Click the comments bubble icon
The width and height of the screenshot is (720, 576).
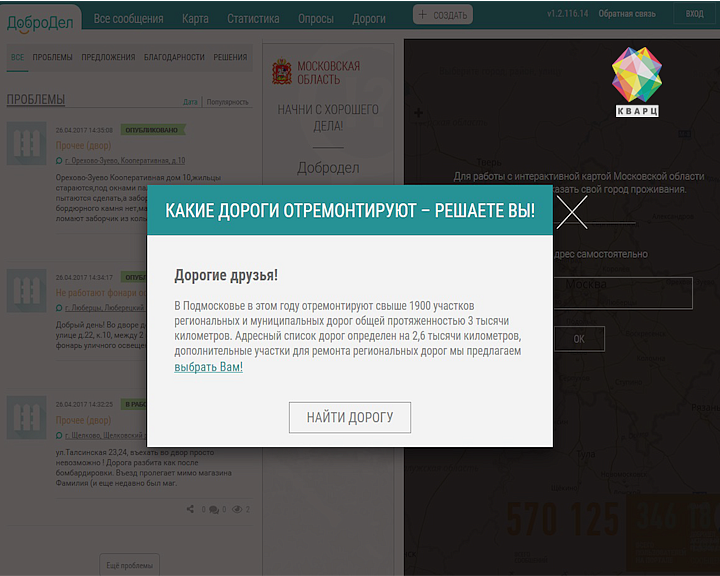pyautogui.click(x=214, y=509)
